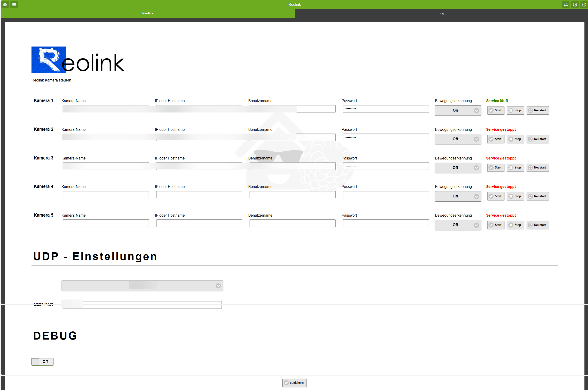Restart Kamera 2 service with Neustart
Image resolution: width=588 pixels, height=390 pixels.
[x=537, y=139]
